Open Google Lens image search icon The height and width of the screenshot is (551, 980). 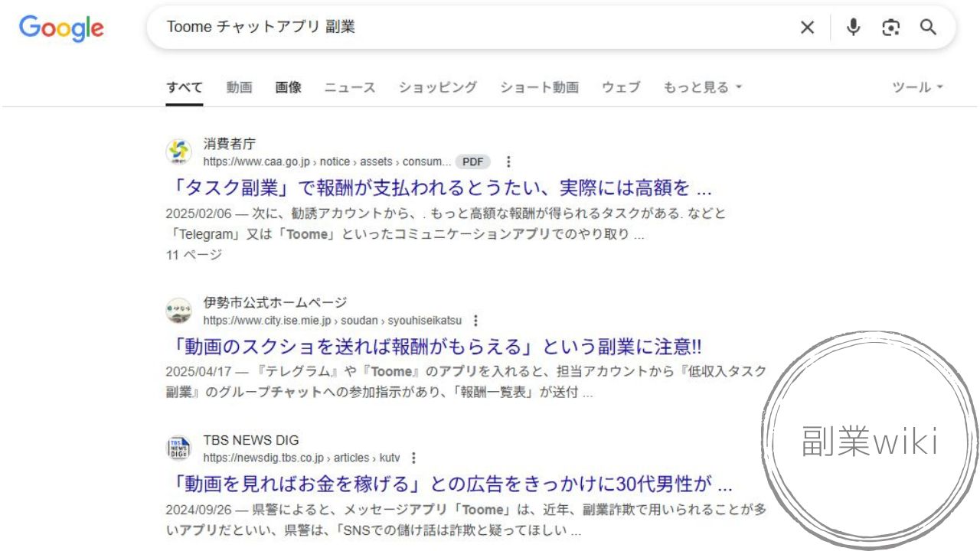pyautogui.click(x=890, y=28)
